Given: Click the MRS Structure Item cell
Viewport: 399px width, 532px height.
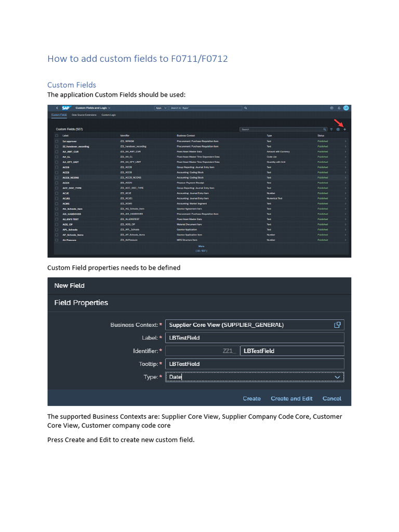Looking at the screenshot, I should click(x=187, y=240).
